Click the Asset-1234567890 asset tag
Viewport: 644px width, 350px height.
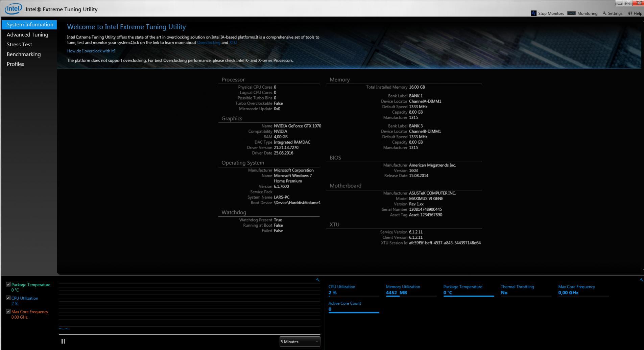coord(426,215)
